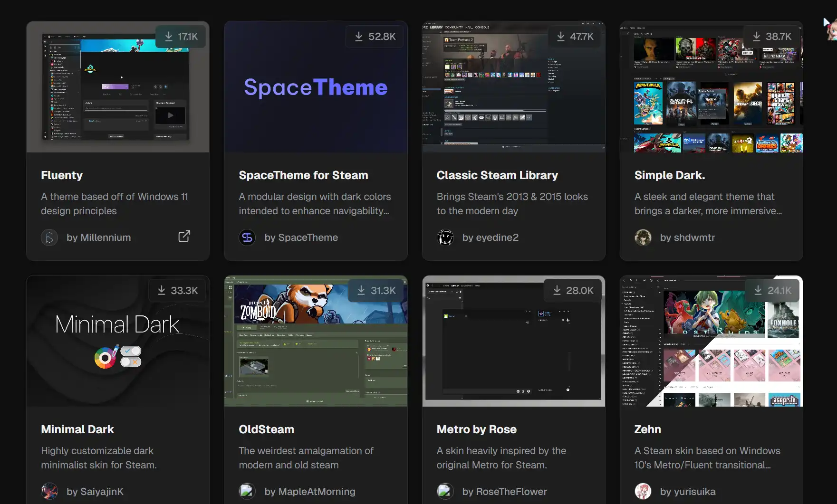
Task: Click the author name 'by eyedine2'
Action: [491, 238]
